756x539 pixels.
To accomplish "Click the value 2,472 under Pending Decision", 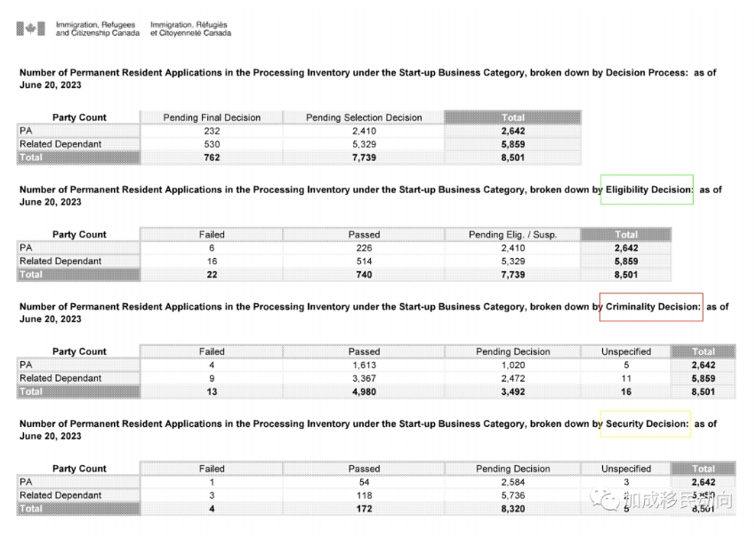I will pos(513,379).
